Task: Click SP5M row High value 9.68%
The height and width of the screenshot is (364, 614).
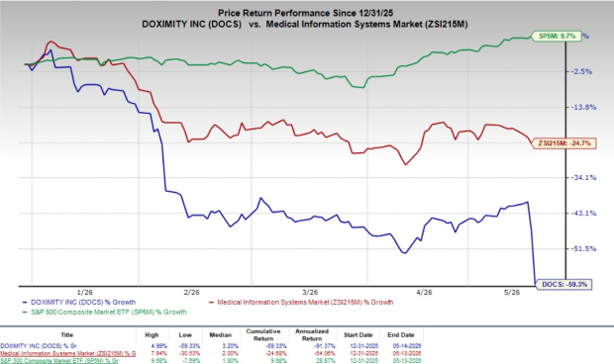Action: (x=160, y=360)
